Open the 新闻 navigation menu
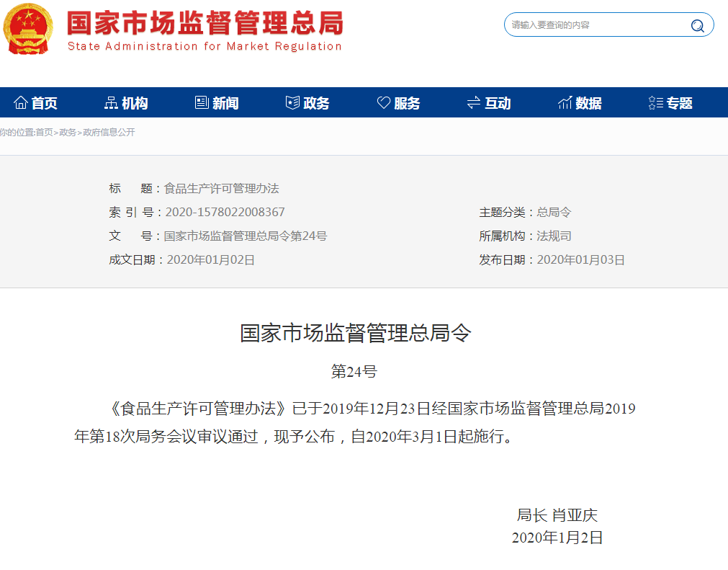This screenshot has width=728, height=570. (x=225, y=102)
